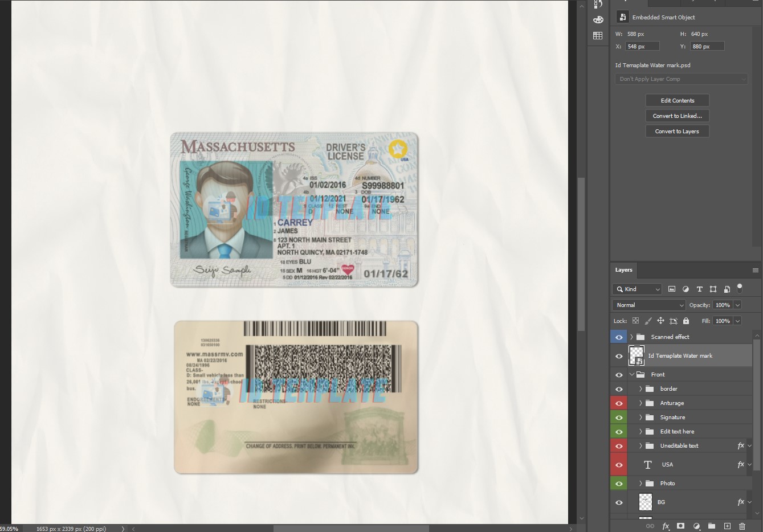
Task: Click Edit Contents button
Action: click(678, 100)
